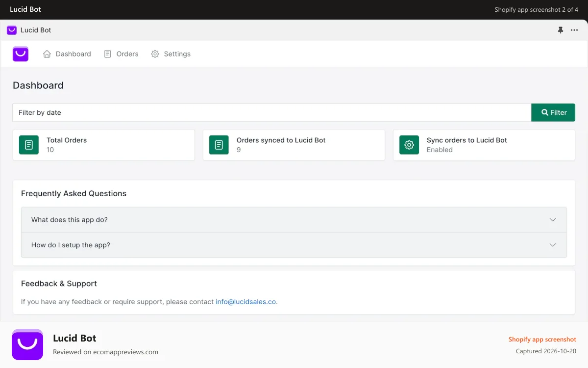Click "Shopify app screenshot" orange text in footer

[542, 340]
